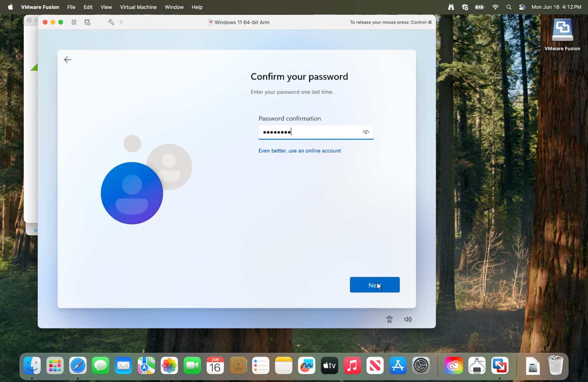This screenshot has width=588, height=382.
Task: Open the VMware snapshot toolbar icon
Action: (87, 22)
